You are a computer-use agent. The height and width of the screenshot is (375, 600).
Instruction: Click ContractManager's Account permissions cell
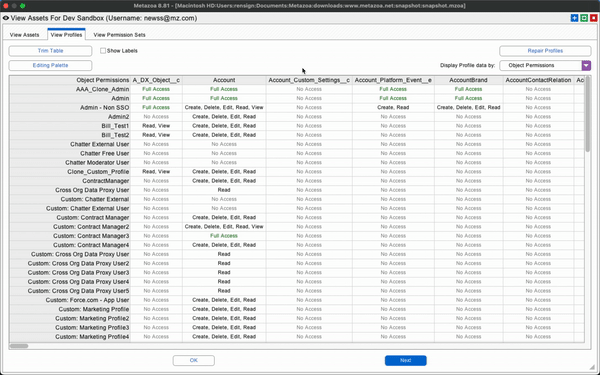coord(224,181)
